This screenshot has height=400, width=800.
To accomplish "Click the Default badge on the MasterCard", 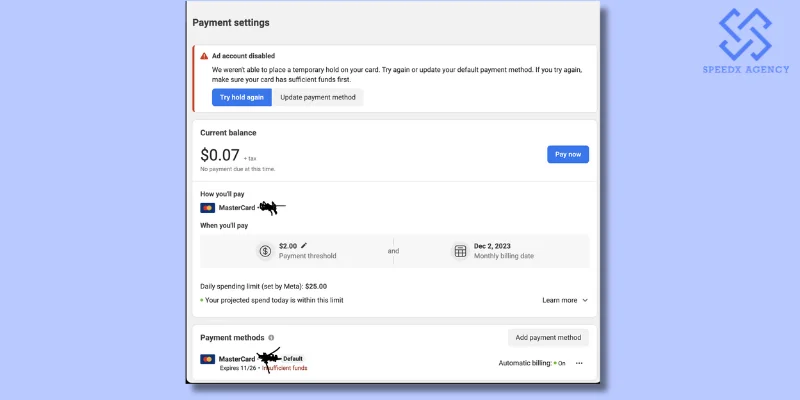I will click(x=292, y=358).
